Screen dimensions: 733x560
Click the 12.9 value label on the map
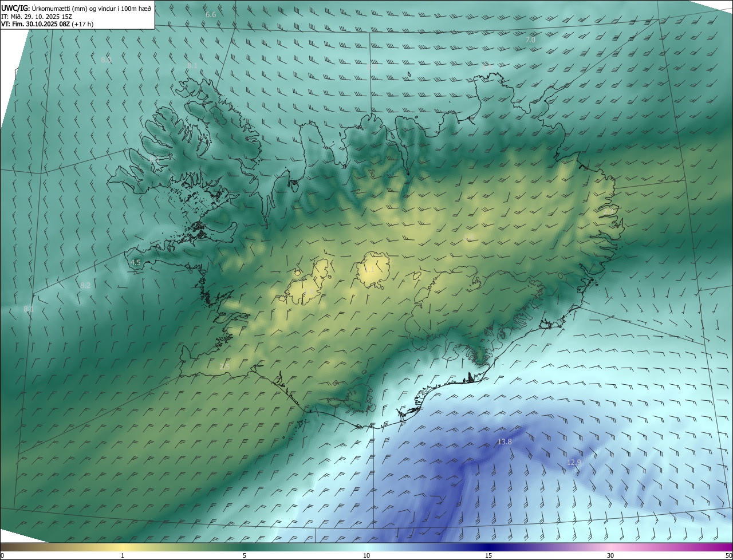574,462
